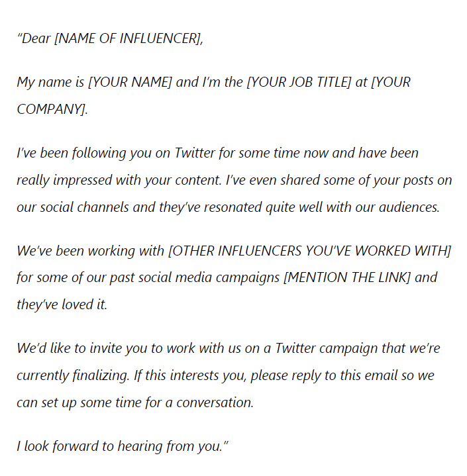Click the [YOUR JOB TITLE] placeholder
This screenshot has width=467, height=476.
(x=299, y=82)
